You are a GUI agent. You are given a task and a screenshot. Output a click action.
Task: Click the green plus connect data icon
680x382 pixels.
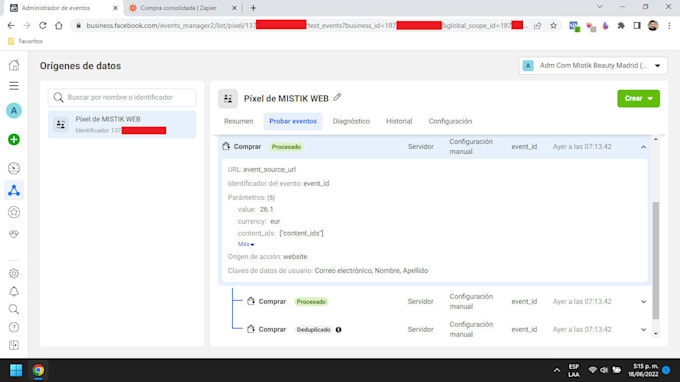tap(14, 140)
